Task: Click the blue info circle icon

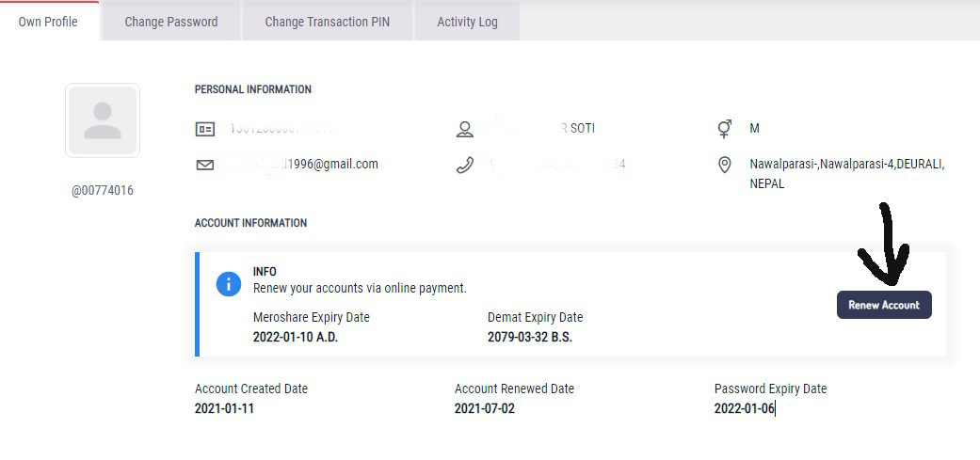Action: (229, 283)
